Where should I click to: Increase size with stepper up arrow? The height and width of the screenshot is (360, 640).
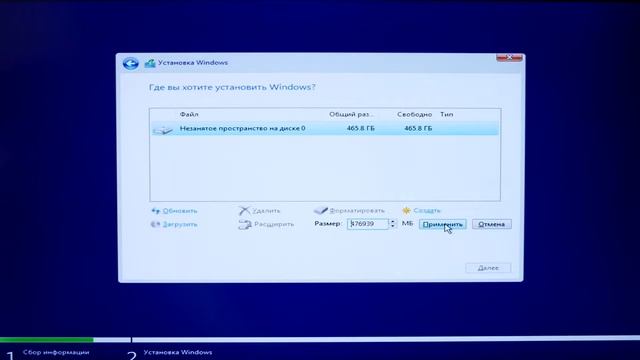393,221
